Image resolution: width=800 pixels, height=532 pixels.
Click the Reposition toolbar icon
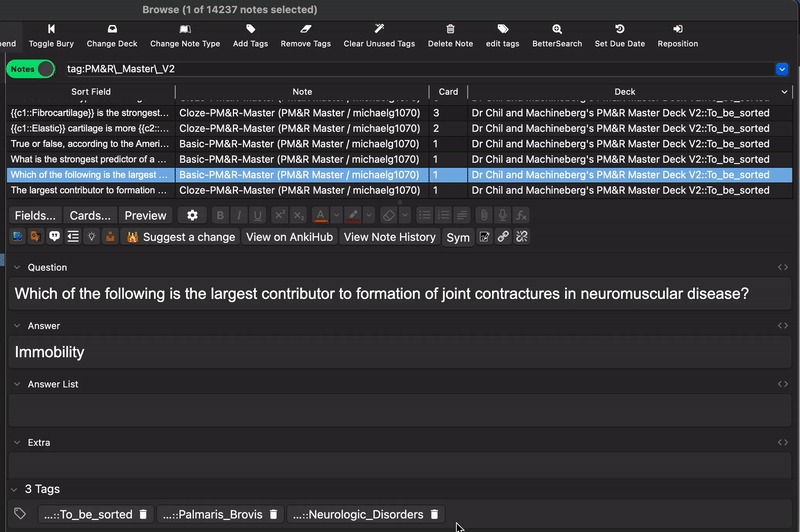coord(678,30)
